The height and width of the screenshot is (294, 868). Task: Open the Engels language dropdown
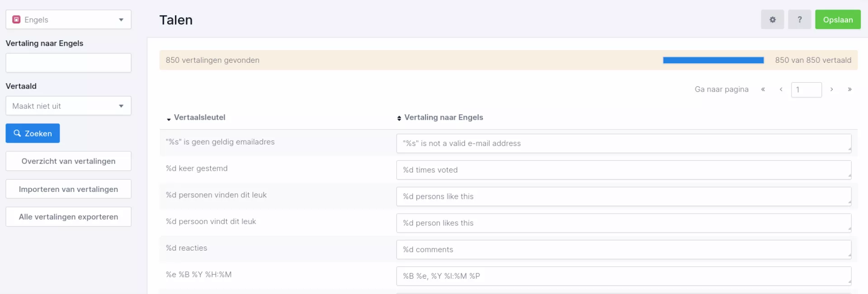tap(68, 19)
